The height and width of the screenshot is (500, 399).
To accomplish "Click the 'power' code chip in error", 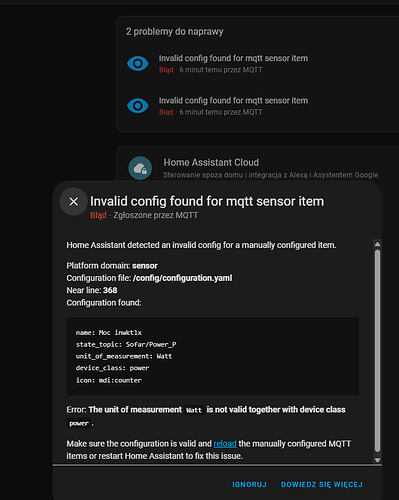I will 79,423.
